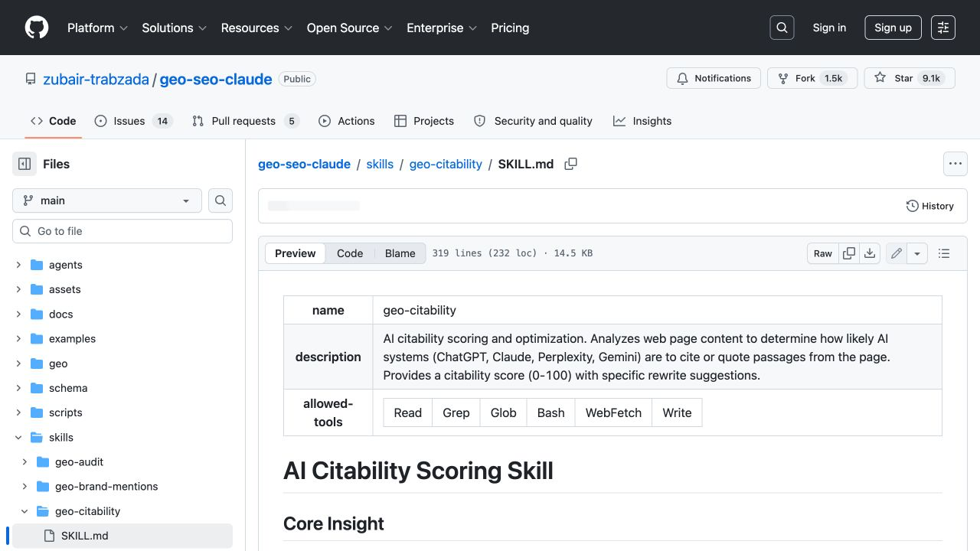
Task: Go to Pull requests tab
Action: tap(245, 121)
